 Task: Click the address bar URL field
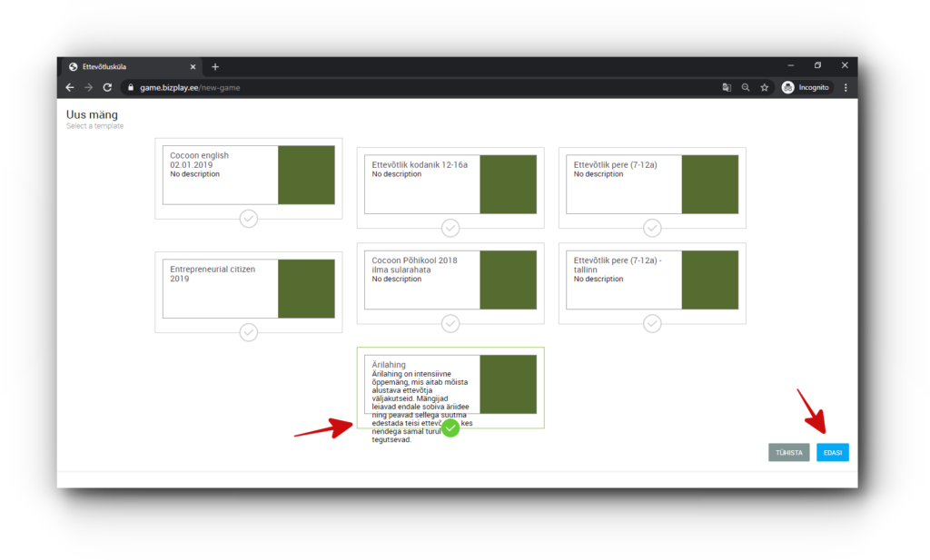[x=409, y=87]
